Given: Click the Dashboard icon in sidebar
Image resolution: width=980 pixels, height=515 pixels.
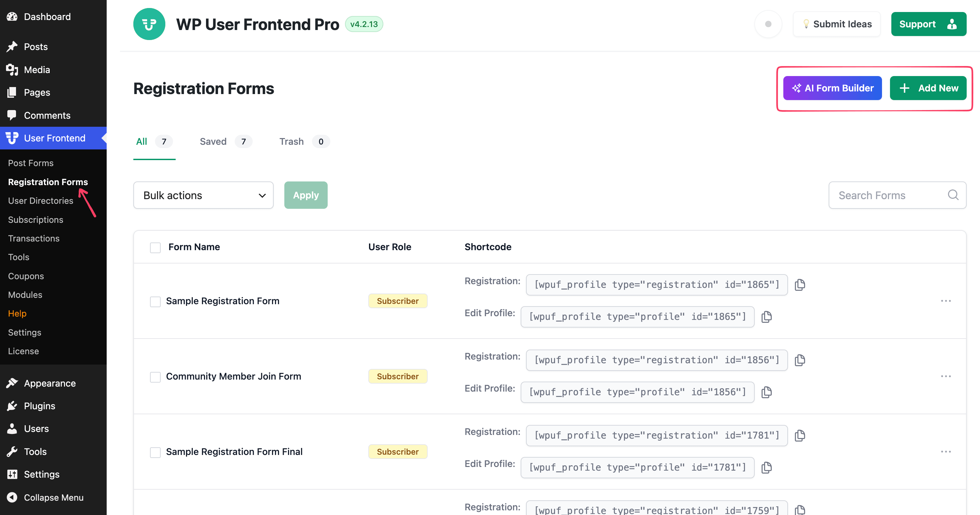Looking at the screenshot, I should pyautogui.click(x=12, y=17).
